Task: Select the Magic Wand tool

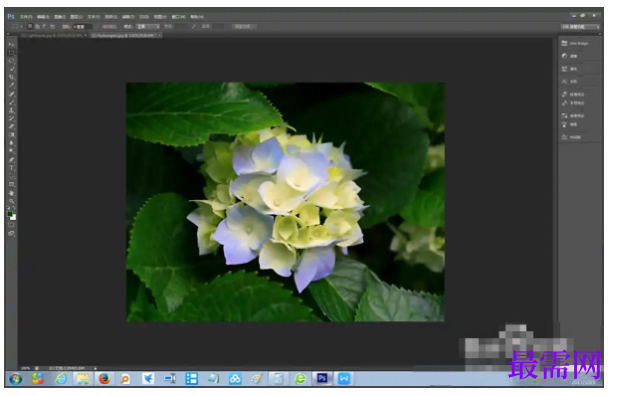Action: (11, 69)
